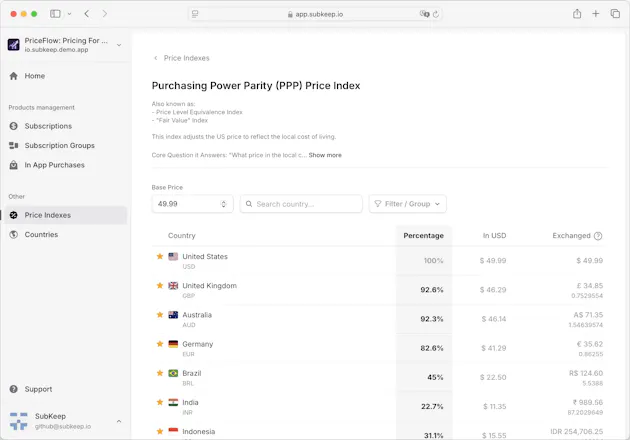Toggle the India favorite star

pyautogui.click(x=160, y=402)
